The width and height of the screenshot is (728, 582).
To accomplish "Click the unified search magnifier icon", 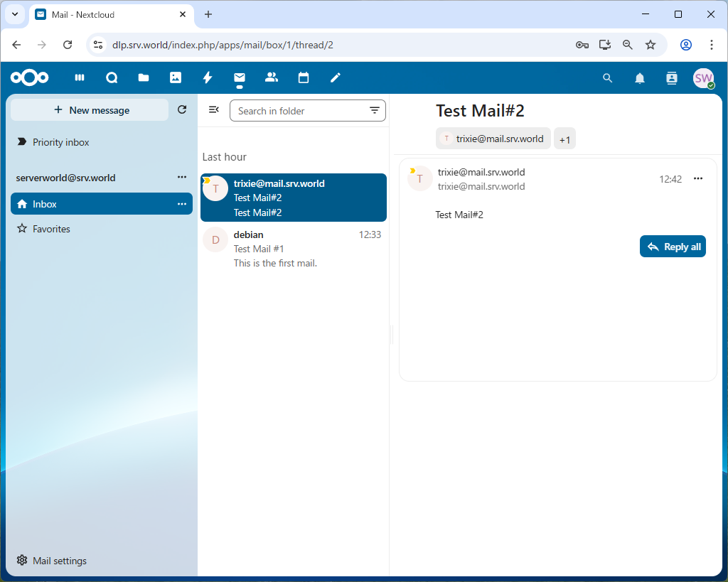I will pyautogui.click(x=607, y=78).
